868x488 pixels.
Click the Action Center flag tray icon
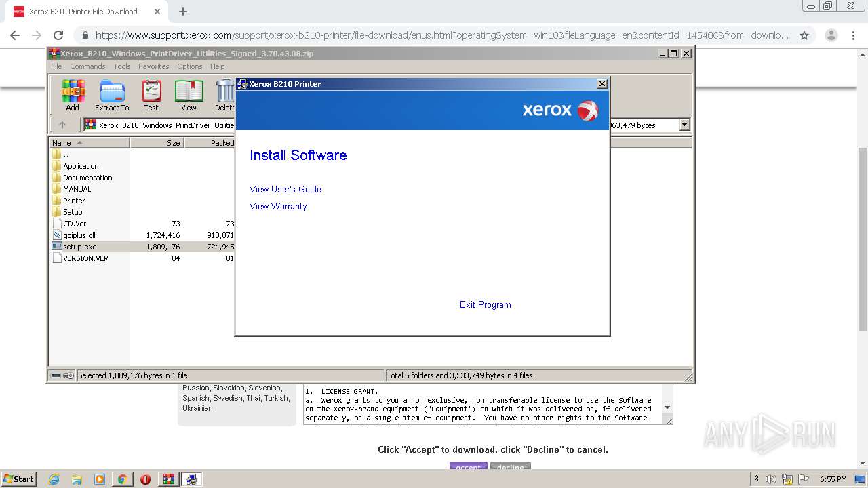click(804, 479)
